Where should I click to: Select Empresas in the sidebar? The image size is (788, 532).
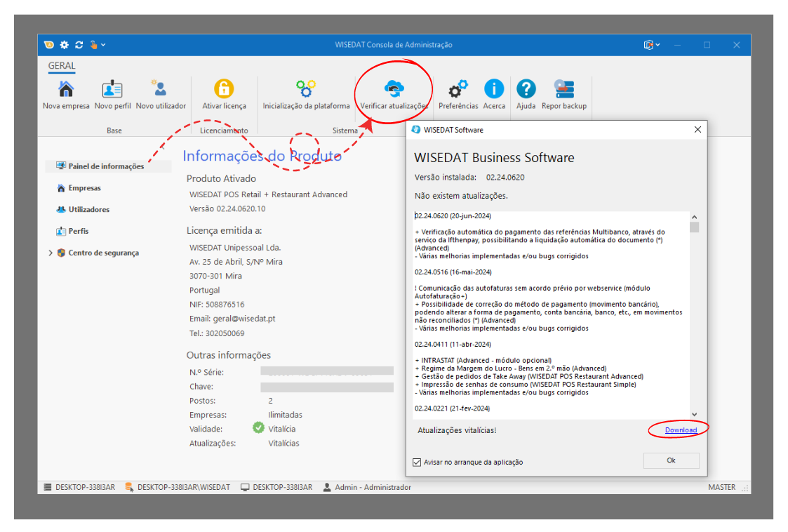point(84,188)
